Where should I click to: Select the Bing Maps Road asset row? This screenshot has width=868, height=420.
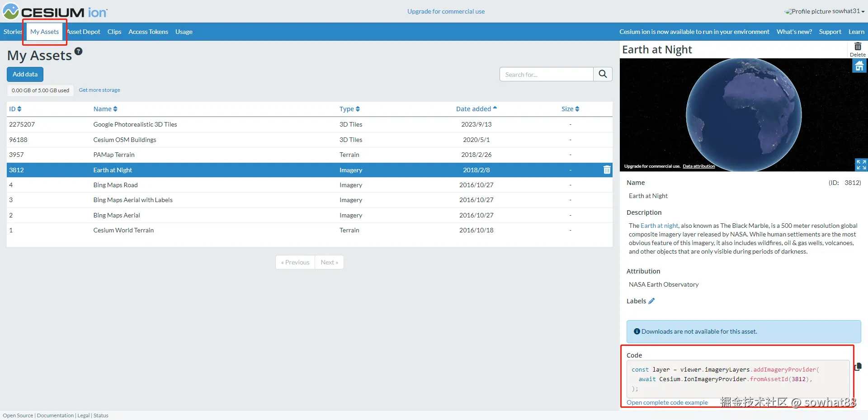pos(310,185)
